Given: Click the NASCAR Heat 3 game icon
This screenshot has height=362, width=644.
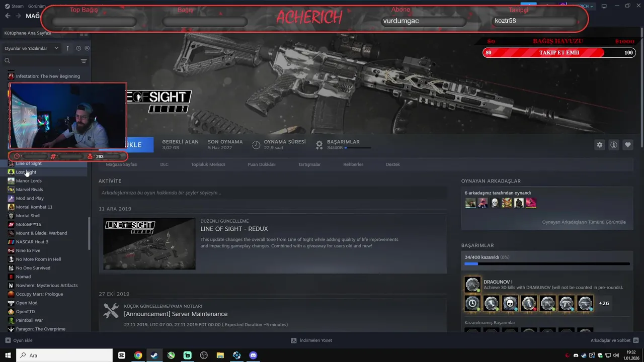Looking at the screenshot, I should [x=11, y=242].
